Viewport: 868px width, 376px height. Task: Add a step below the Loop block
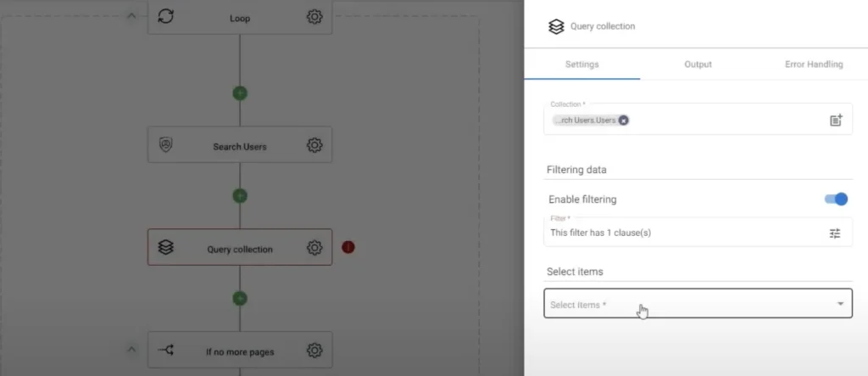[240, 93]
